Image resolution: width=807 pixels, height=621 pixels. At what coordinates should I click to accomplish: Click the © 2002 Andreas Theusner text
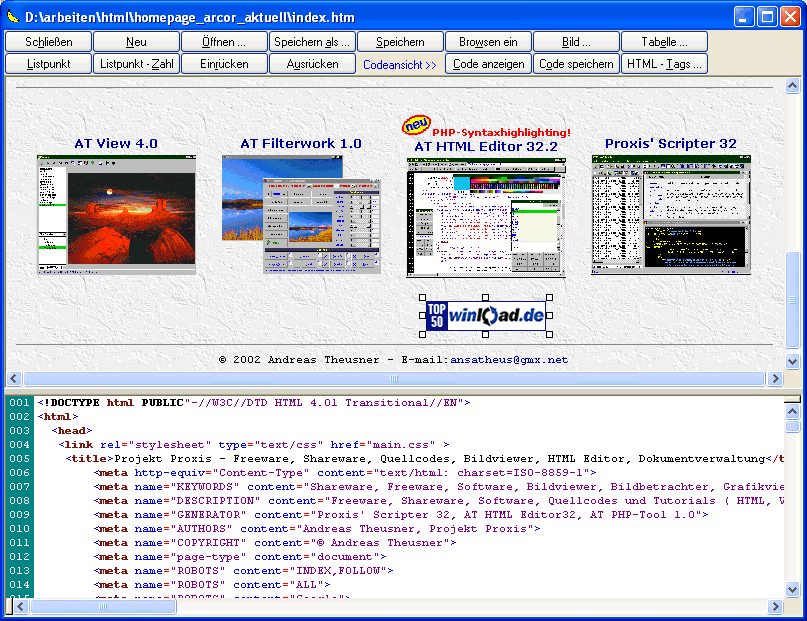299,360
